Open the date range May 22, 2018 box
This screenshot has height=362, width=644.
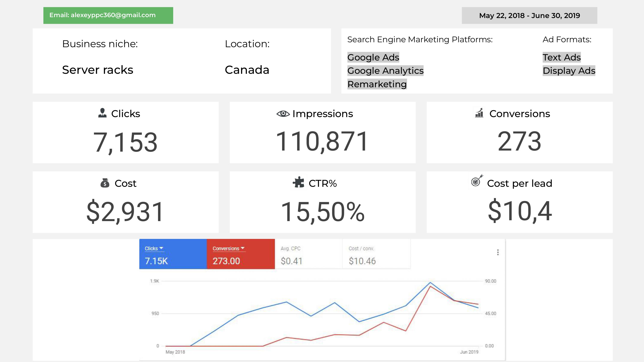(x=529, y=15)
